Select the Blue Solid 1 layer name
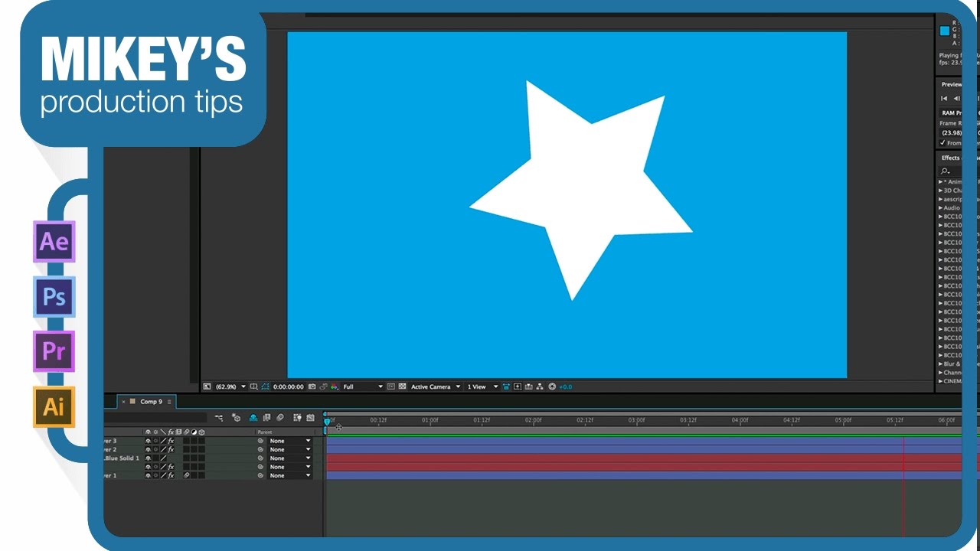The height and width of the screenshot is (551, 980). [122, 458]
